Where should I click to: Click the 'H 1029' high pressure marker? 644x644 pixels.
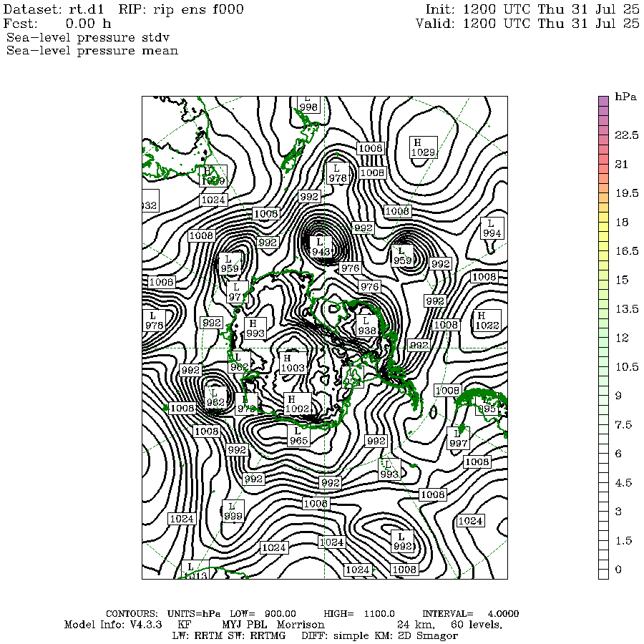[x=424, y=147]
